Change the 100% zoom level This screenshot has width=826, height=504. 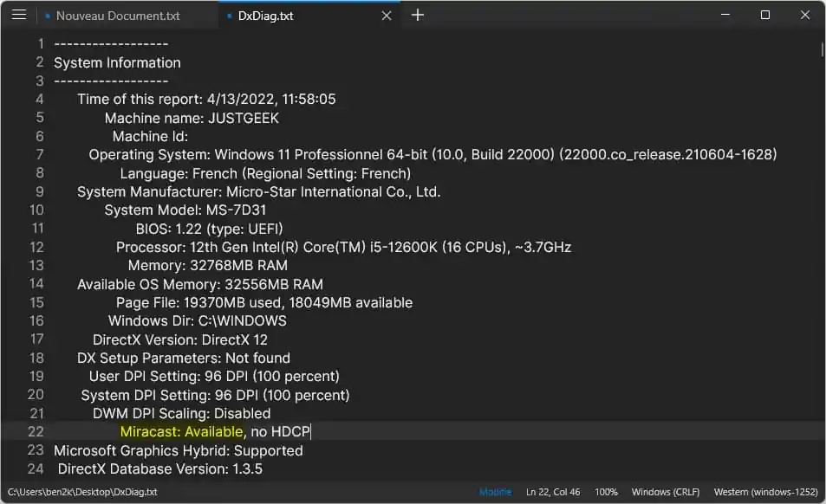pyautogui.click(x=606, y=492)
